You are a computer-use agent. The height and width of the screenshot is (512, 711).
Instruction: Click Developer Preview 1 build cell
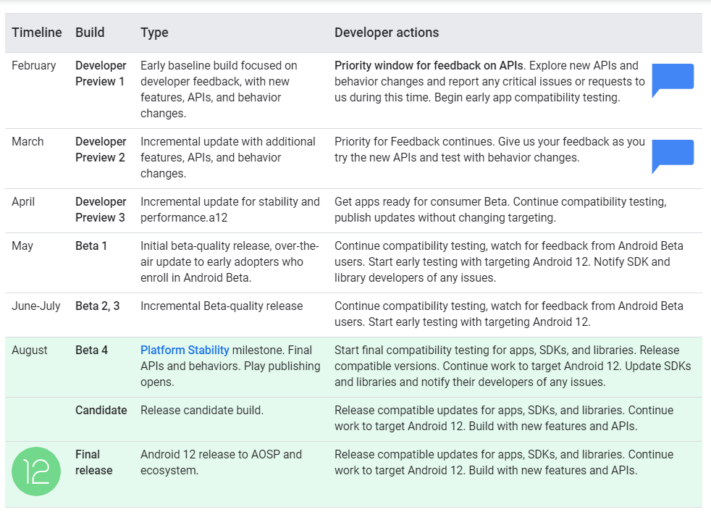(101, 73)
